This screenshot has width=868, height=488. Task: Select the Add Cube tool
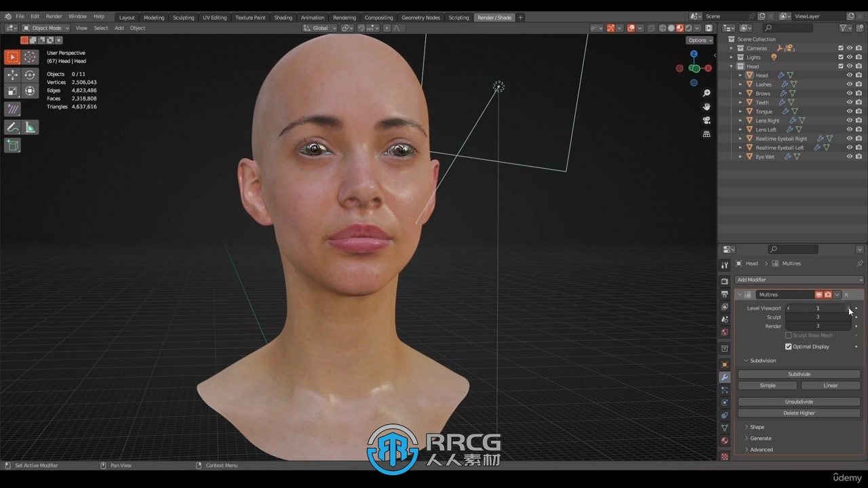click(x=12, y=145)
